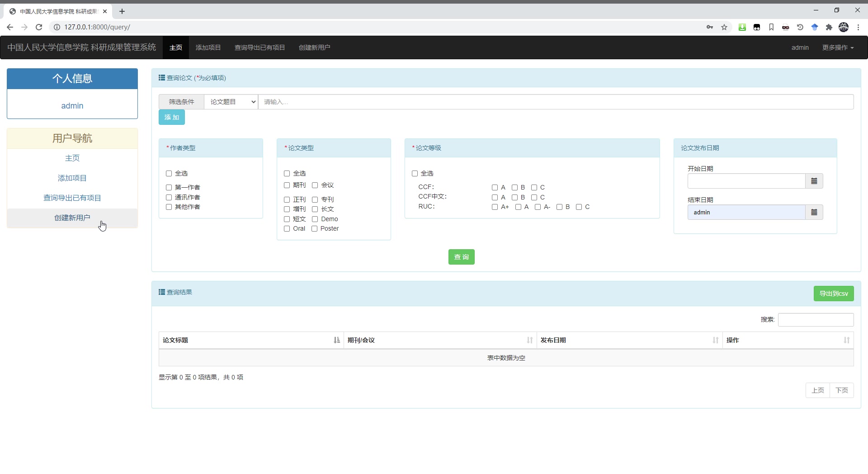
Task: Click the saved password key icon
Action: coord(710,27)
